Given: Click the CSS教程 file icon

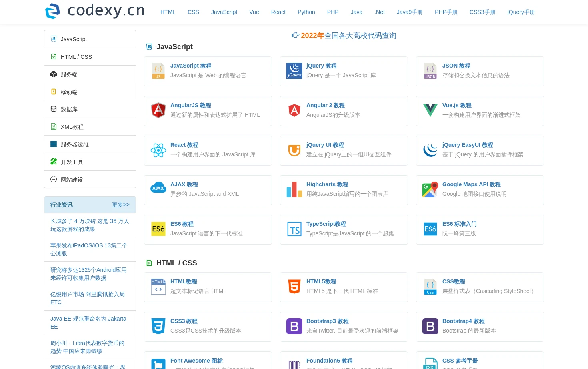Looking at the screenshot, I should (430, 287).
